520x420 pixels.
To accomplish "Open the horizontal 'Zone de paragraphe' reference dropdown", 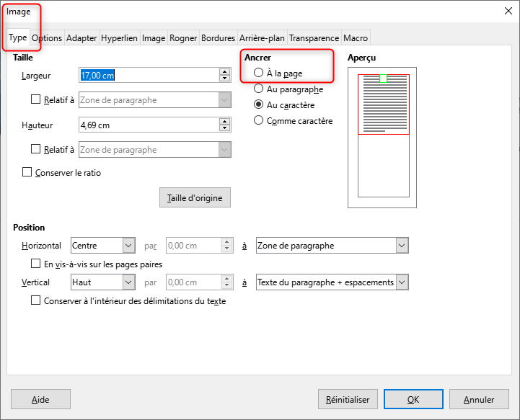I will tap(402, 246).
